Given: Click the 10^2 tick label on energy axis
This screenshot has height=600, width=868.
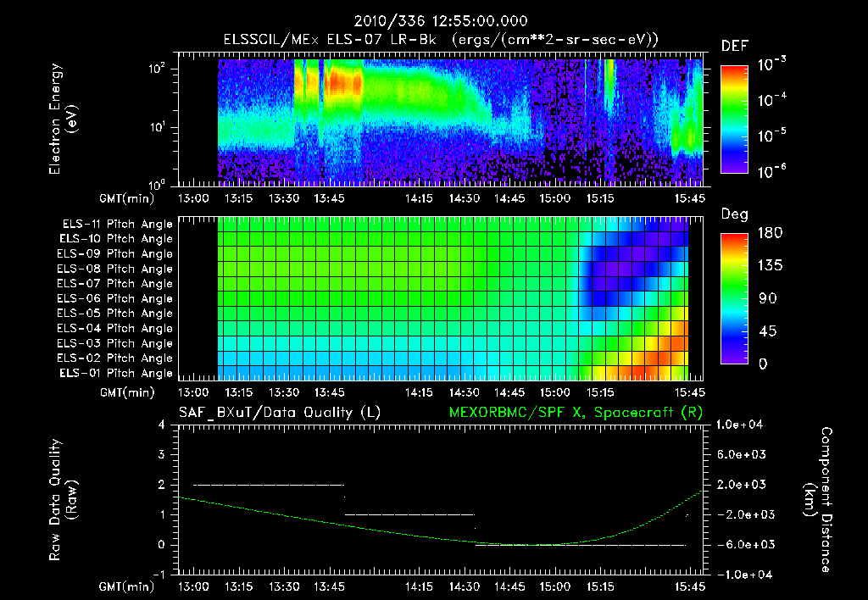Looking at the screenshot, I should (x=157, y=69).
